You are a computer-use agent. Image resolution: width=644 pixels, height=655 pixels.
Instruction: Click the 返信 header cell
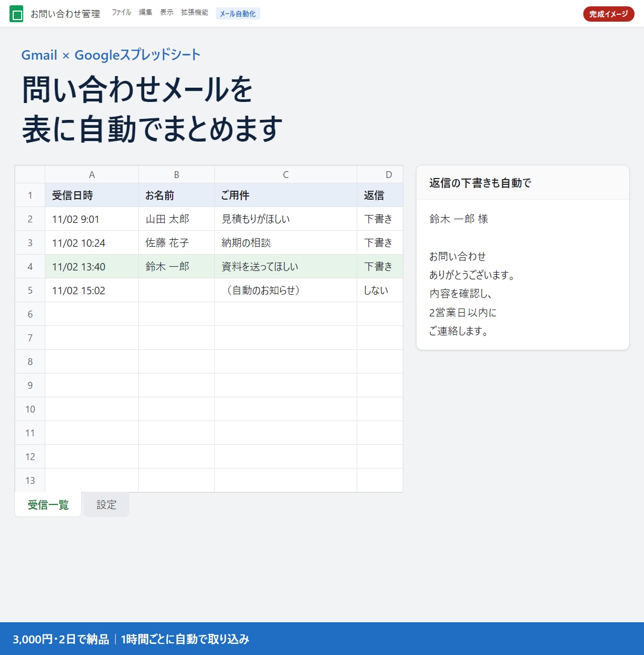[x=380, y=195]
